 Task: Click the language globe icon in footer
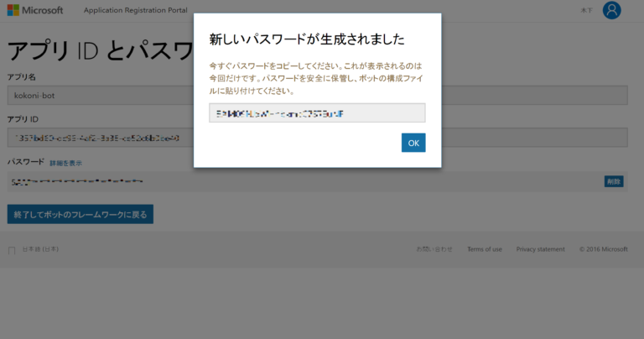tap(12, 250)
